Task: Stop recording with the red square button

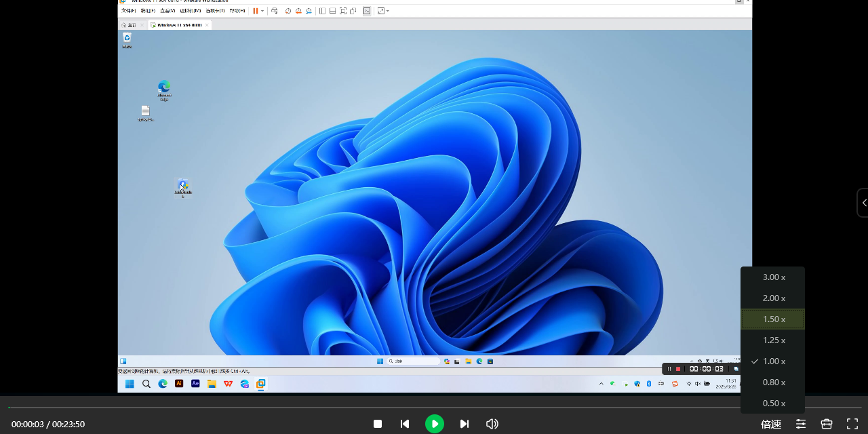Action: tap(678, 369)
